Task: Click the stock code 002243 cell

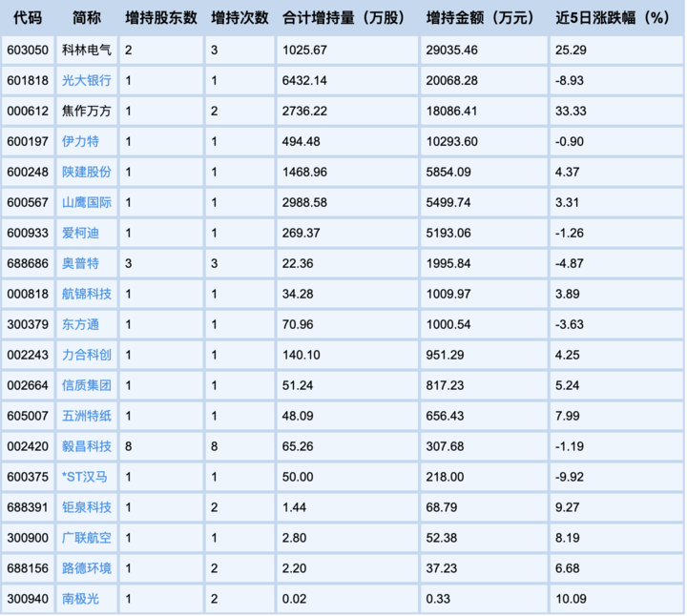Action: point(28,355)
